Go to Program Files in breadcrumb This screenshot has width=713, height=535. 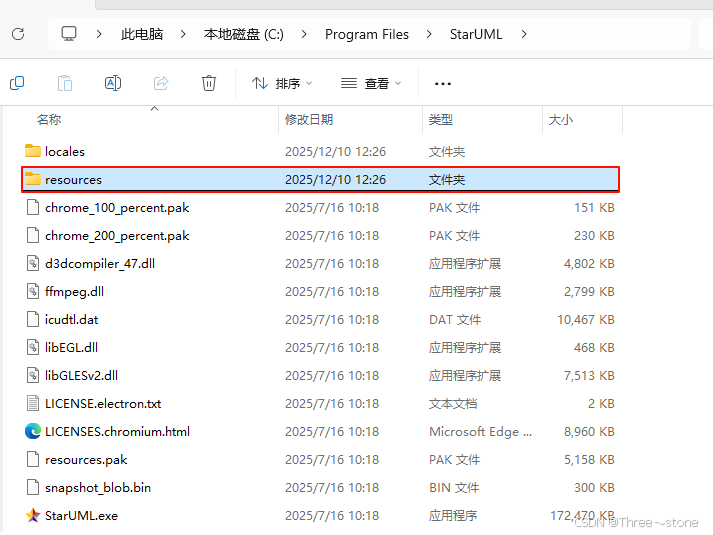367,34
